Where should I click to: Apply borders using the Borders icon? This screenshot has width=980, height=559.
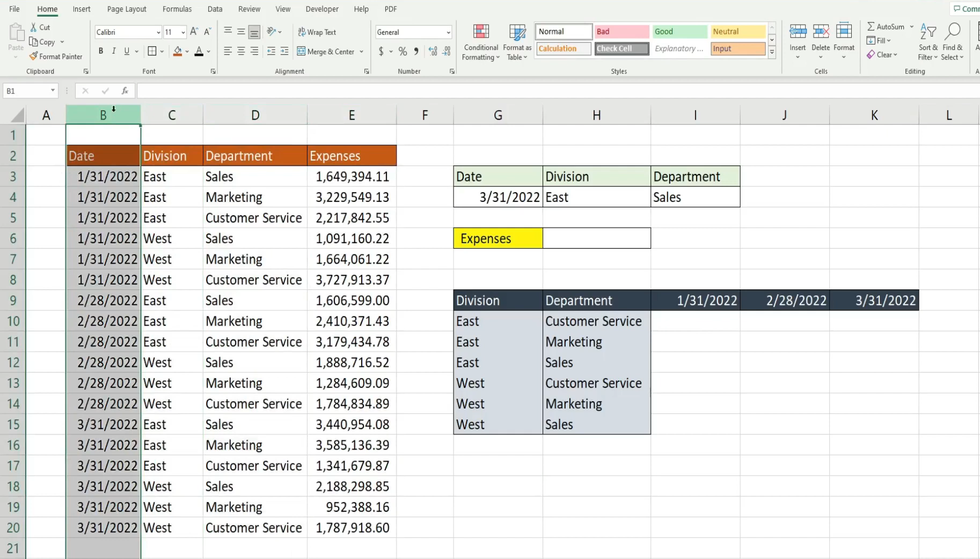click(x=152, y=52)
